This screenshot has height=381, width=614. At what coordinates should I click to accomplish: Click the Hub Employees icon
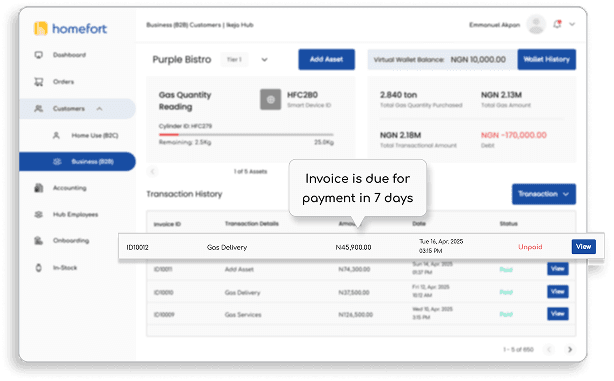(x=38, y=215)
